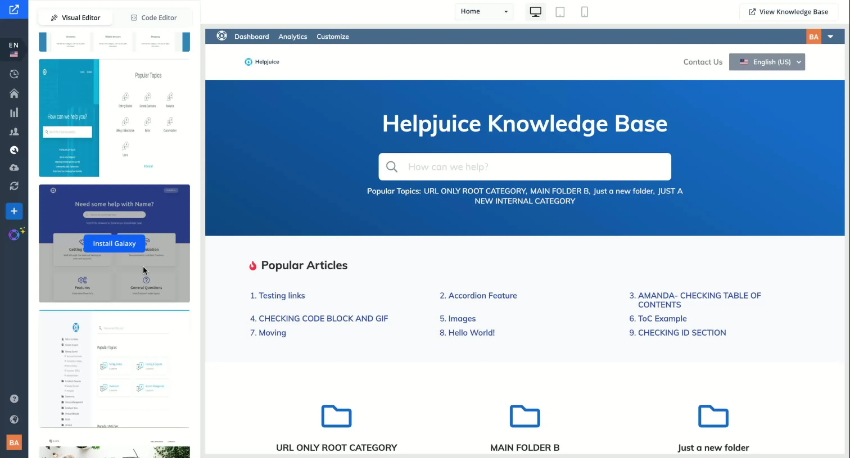This screenshot has width=850, height=458.
Task: Open the Accordion Feature article link
Action: [482, 296]
